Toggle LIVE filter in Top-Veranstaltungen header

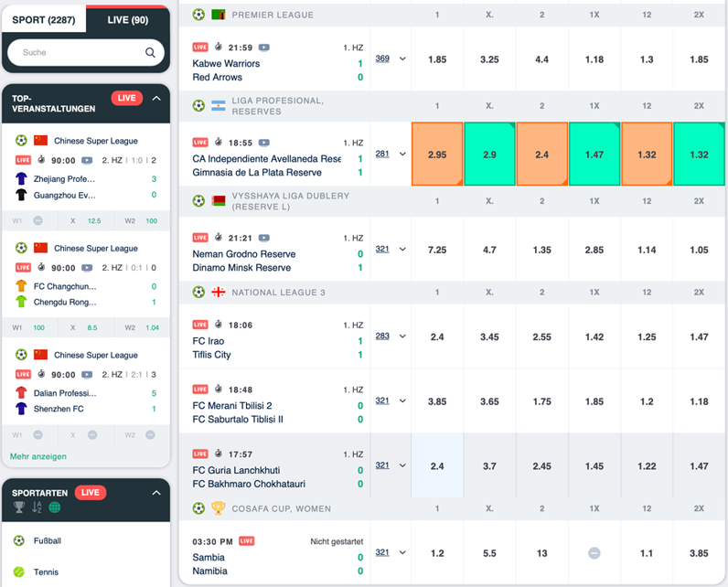tap(127, 98)
